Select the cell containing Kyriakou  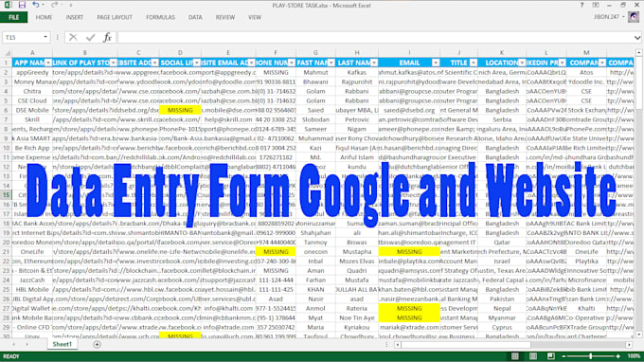coord(356,327)
